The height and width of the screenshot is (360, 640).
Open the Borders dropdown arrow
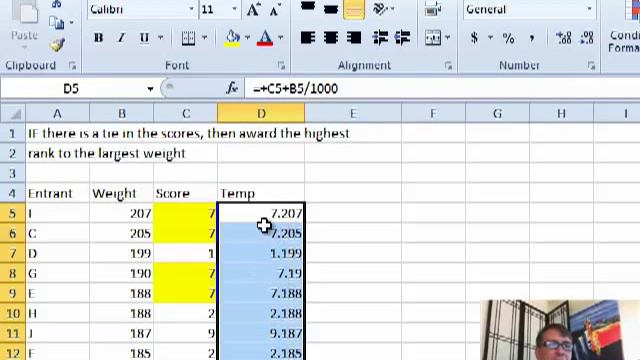pos(204,38)
